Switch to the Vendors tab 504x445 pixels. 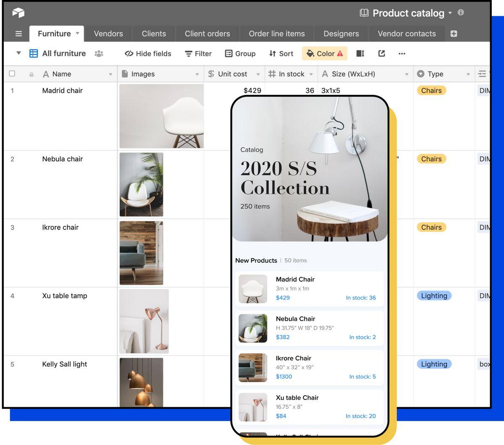click(108, 34)
